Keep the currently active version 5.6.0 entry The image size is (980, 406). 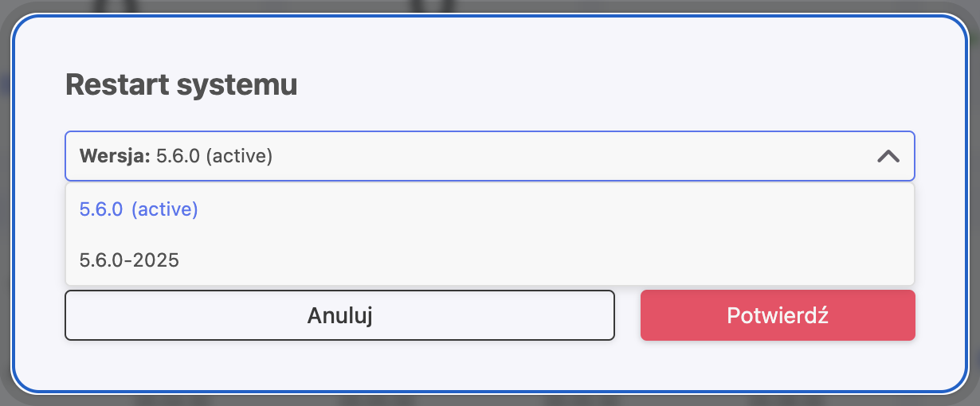(139, 209)
